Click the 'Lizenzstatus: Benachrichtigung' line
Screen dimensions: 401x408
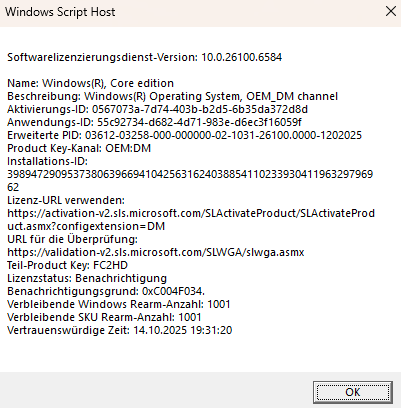point(87,278)
